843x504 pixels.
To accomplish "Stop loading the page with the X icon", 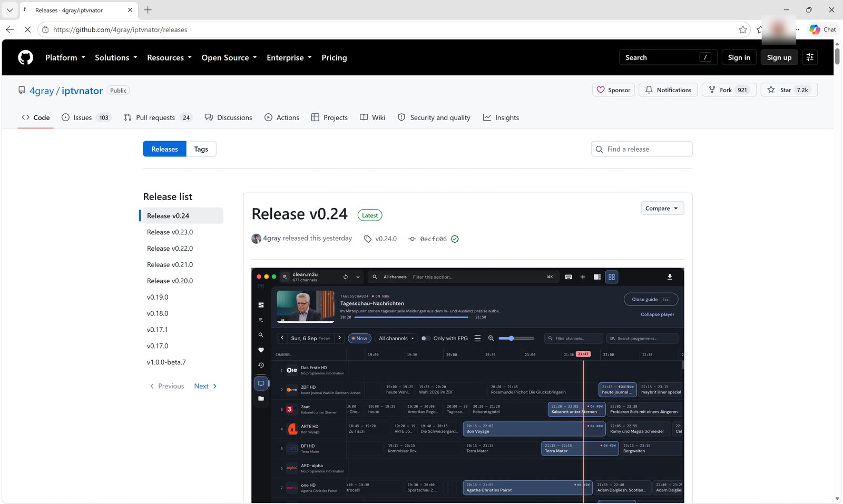I will [x=27, y=29].
